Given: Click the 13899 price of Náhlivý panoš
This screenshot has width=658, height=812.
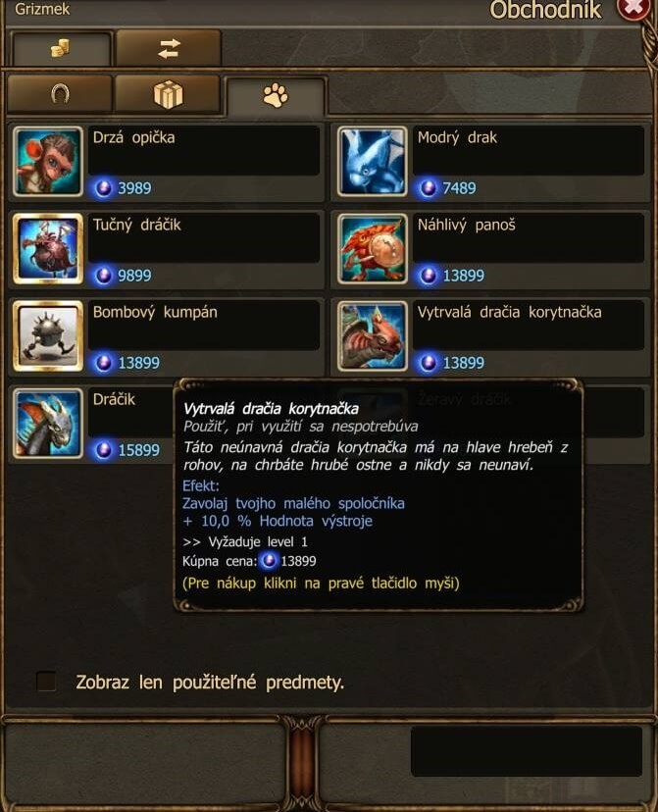Looking at the screenshot, I should 463,276.
